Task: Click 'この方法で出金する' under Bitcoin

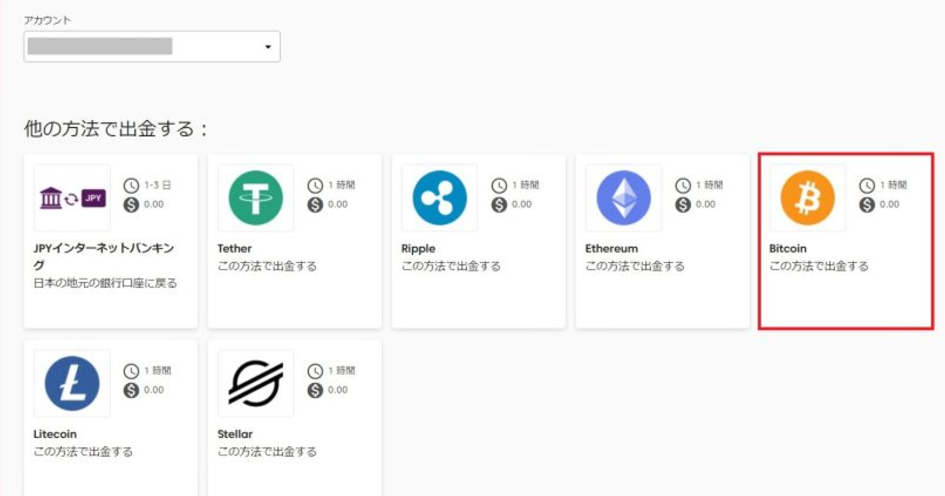Action: [x=818, y=267]
